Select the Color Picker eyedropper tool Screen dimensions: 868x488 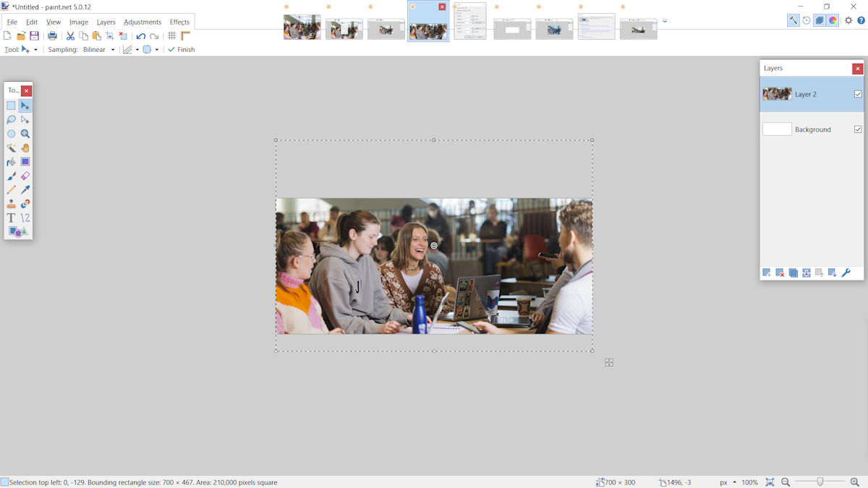pos(25,189)
